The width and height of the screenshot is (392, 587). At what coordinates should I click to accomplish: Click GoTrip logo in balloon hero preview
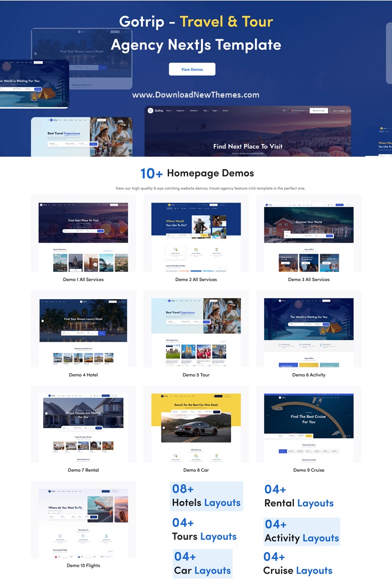156,111
